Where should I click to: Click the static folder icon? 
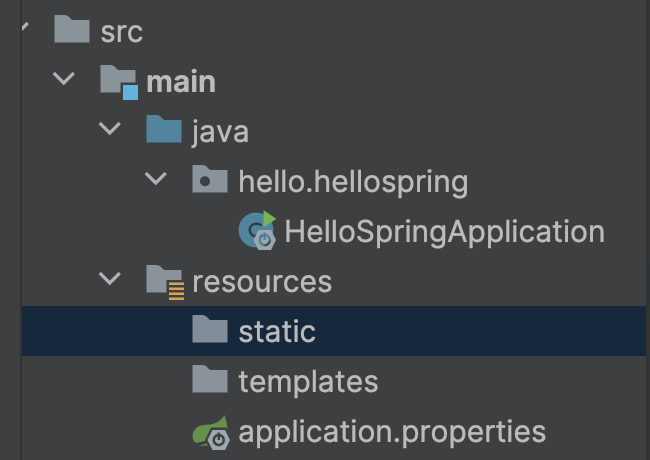210,330
